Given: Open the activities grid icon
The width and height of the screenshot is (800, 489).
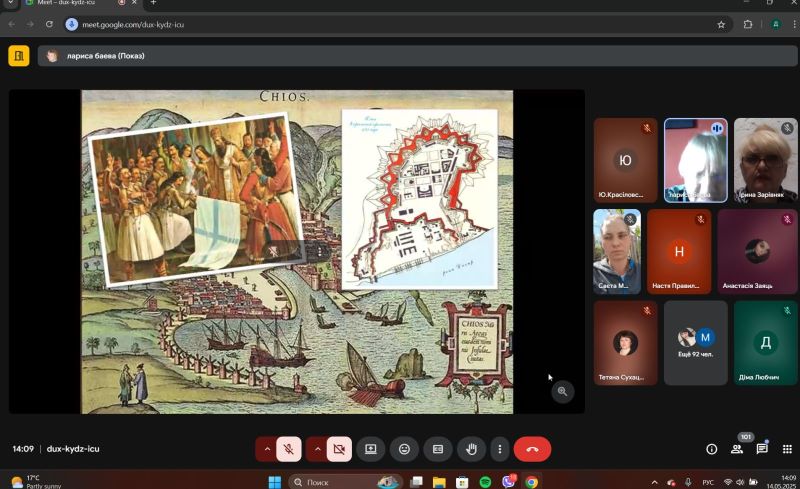Looking at the screenshot, I should click(x=787, y=449).
